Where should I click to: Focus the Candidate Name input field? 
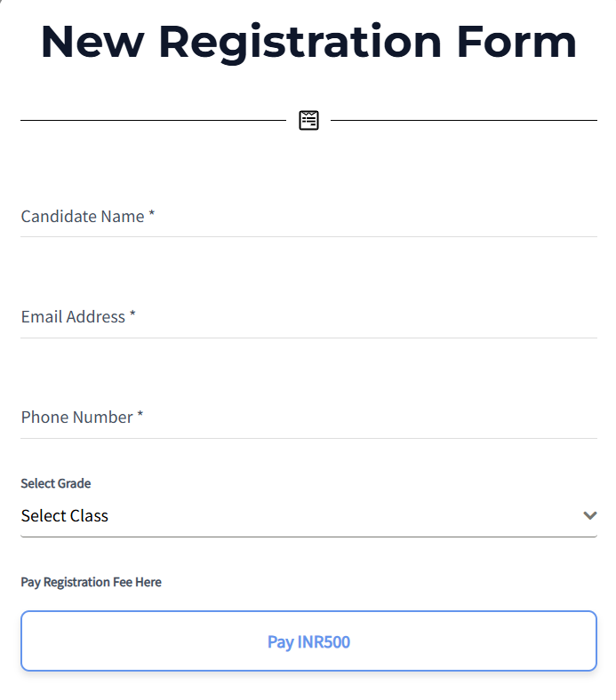308,217
